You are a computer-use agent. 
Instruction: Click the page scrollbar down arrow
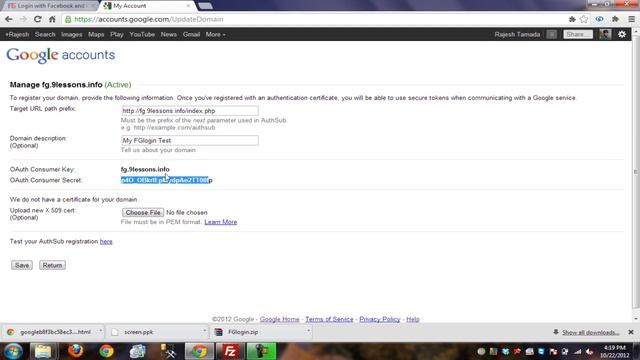[x=636, y=319]
